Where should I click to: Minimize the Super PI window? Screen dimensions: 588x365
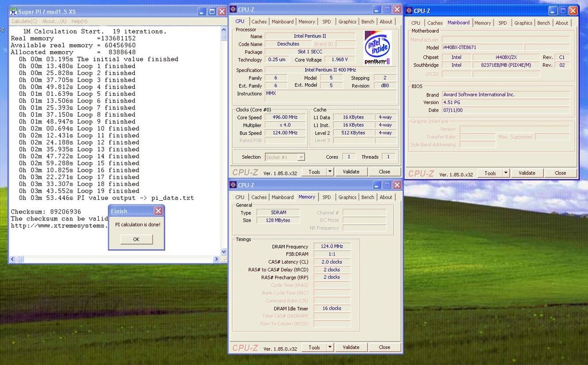[x=202, y=12]
